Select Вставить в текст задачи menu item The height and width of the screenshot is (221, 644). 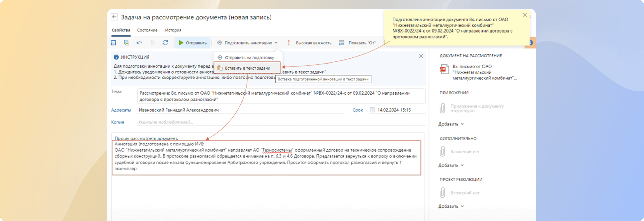click(247, 68)
